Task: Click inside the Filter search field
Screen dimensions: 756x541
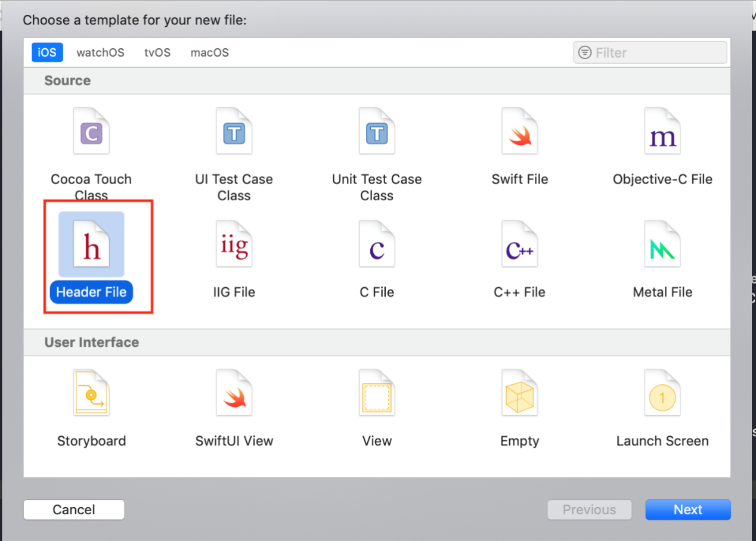Action: 656,52
